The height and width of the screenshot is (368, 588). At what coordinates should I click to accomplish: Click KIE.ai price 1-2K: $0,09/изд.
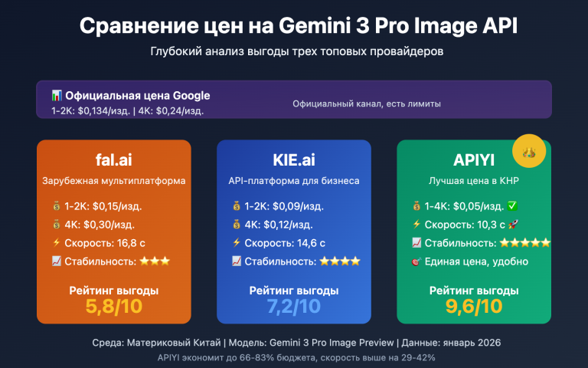[284, 206]
